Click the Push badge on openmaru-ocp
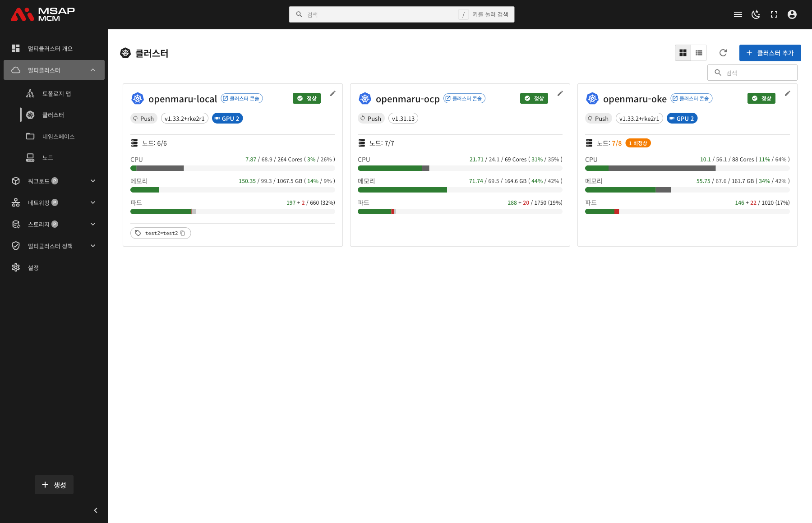Viewport: 812px width, 523px height. coord(371,119)
